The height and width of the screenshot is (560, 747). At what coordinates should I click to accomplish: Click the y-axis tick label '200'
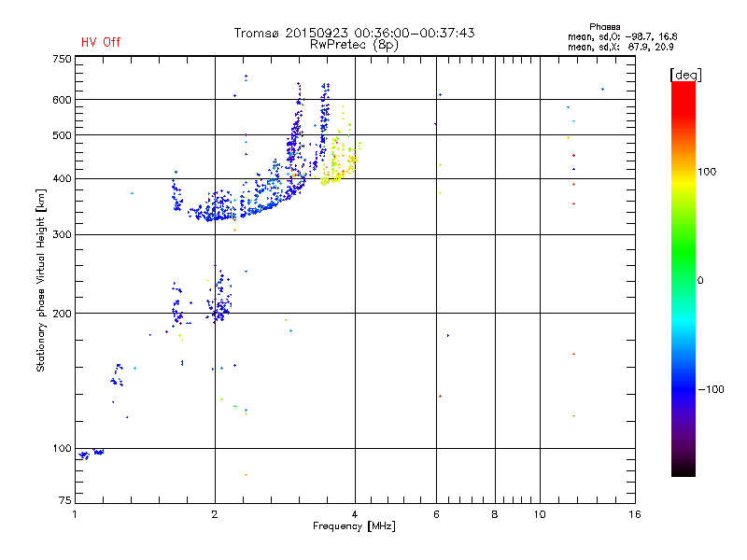tap(63, 314)
